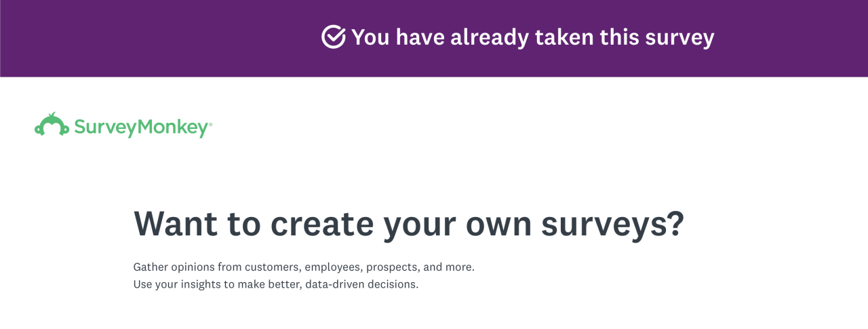Click the word 'data-driven' in the description
Image resolution: width=868 pixels, height=329 pixels.
point(335,284)
